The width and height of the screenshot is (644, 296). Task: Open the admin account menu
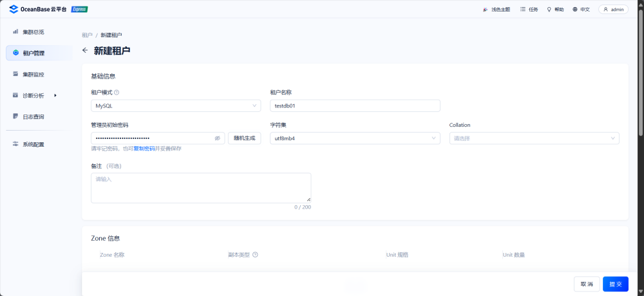pyautogui.click(x=613, y=10)
